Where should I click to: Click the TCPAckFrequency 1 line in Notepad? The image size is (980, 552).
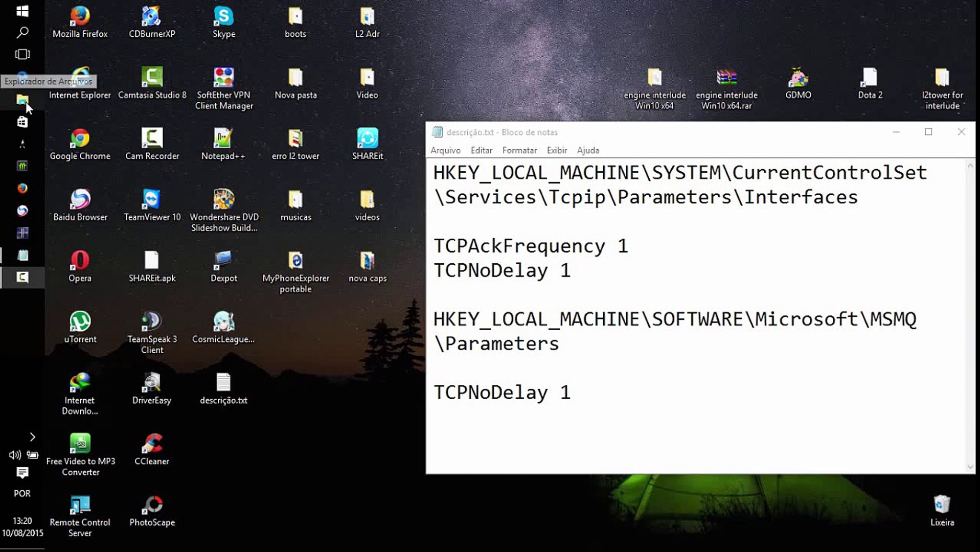[x=531, y=246]
